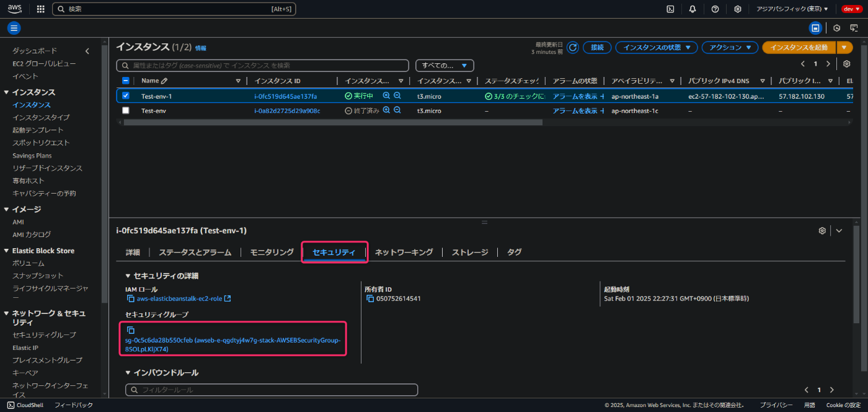Collapse the Inbound rules section
This screenshot has width=868, height=412.
(128, 373)
